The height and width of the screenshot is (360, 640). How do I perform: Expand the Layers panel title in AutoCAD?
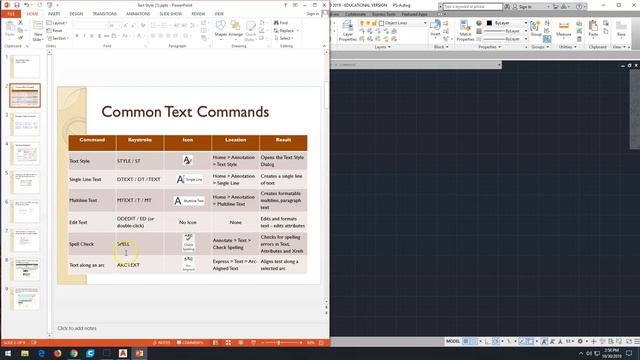click(382, 47)
